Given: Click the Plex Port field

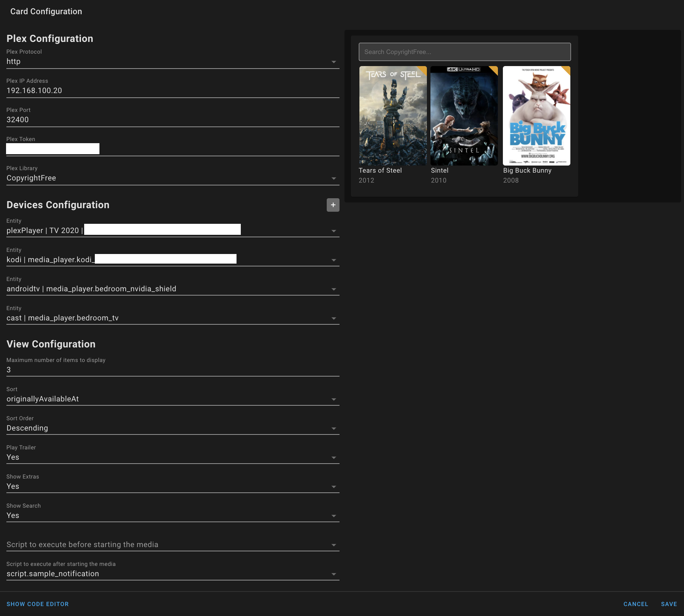Looking at the screenshot, I should pyautogui.click(x=173, y=120).
